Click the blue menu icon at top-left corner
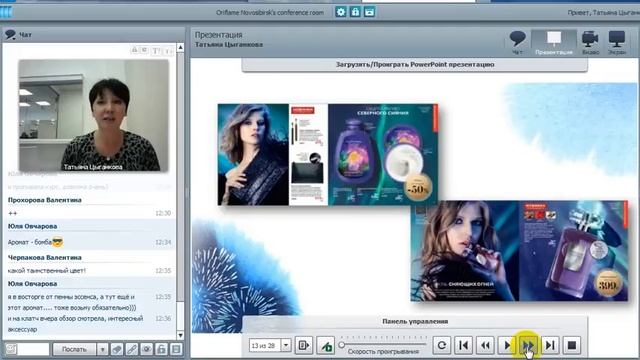This screenshot has height=360, width=640. coord(6,12)
